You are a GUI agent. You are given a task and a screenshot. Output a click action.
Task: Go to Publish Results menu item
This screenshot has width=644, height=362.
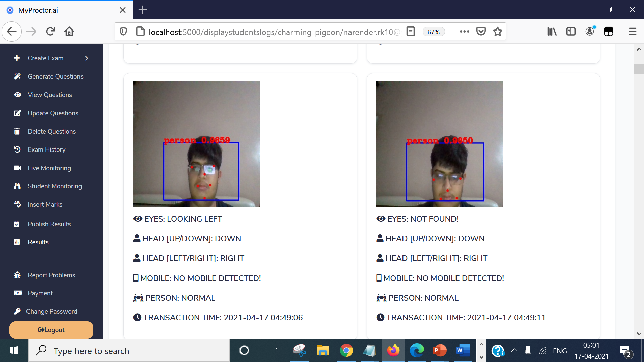coord(49,224)
